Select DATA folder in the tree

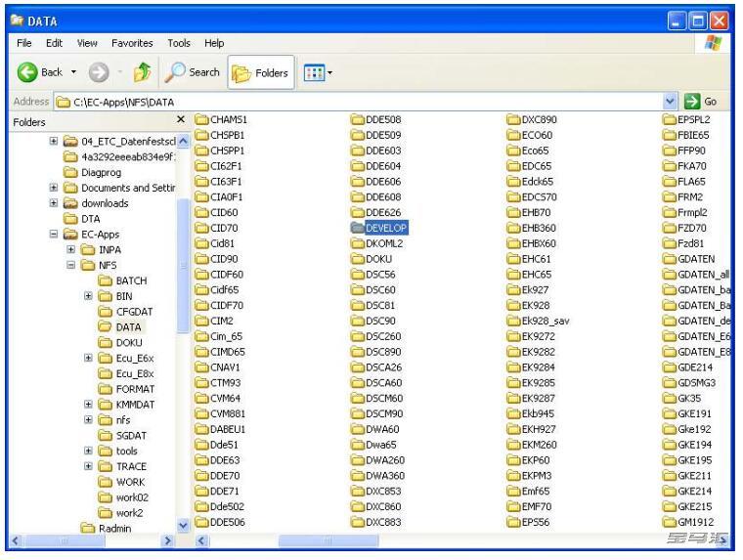(x=120, y=326)
